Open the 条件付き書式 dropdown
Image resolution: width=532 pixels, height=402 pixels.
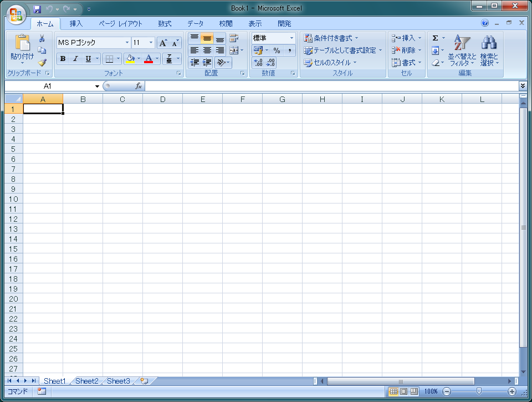(x=331, y=38)
